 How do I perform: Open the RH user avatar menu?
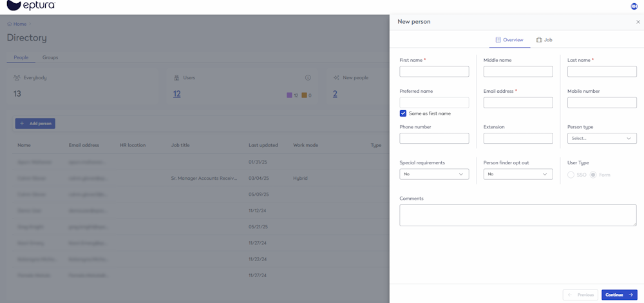pos(634,6)
